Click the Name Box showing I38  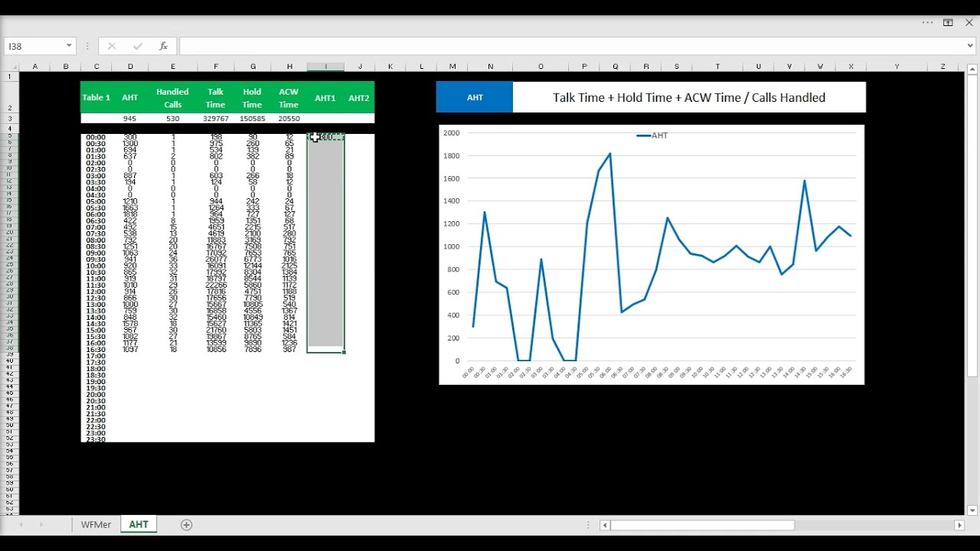(34, 47)
